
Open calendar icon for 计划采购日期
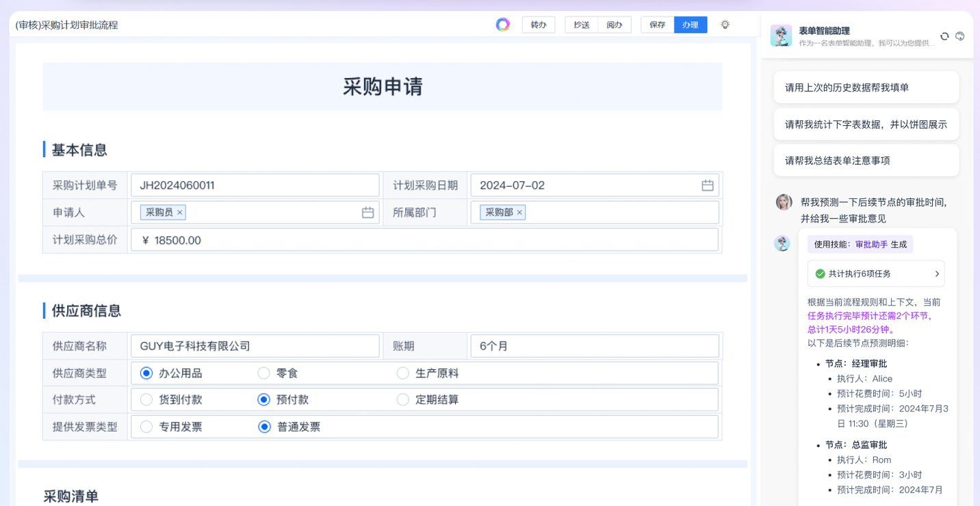[708, 185]
